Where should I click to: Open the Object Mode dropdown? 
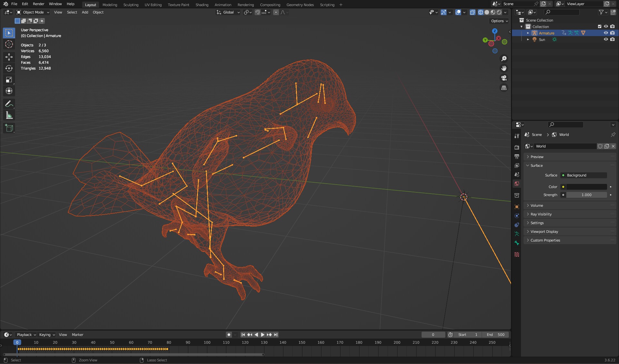click(x=33, y=12)
